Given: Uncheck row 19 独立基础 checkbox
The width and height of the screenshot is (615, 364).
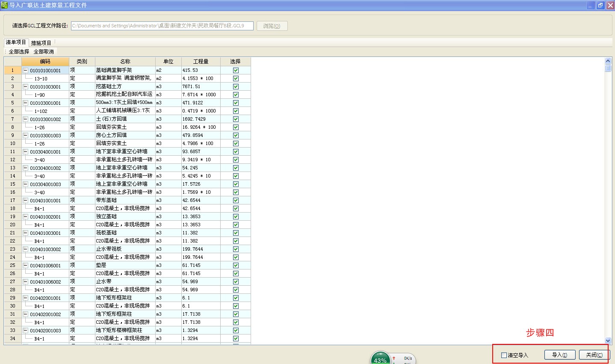Looking at the screenshot, I should 236,216.
